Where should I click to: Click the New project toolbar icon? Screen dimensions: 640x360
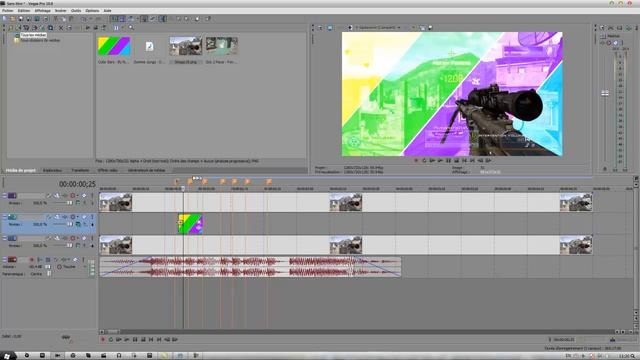[x=5, y=19]
